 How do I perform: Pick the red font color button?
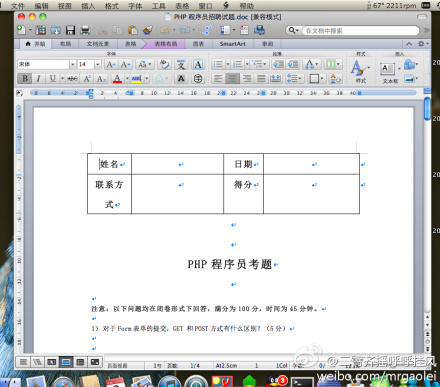point(117,79)
